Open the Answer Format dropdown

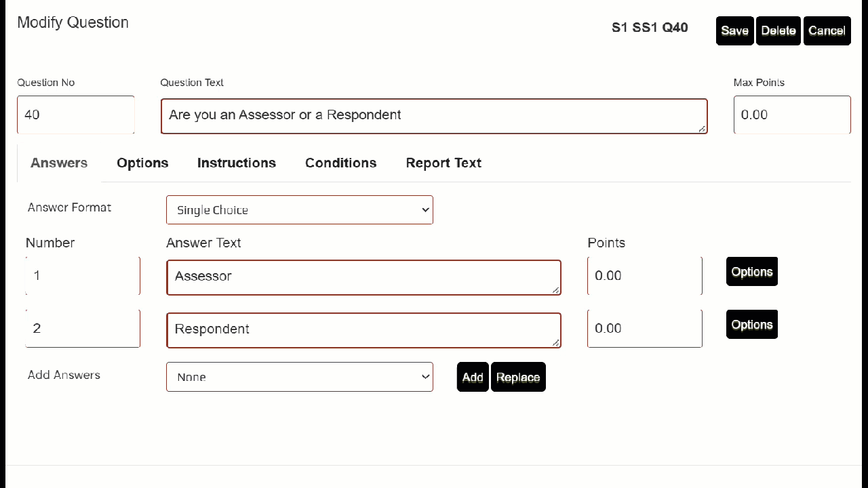click(x=299, y=210)
